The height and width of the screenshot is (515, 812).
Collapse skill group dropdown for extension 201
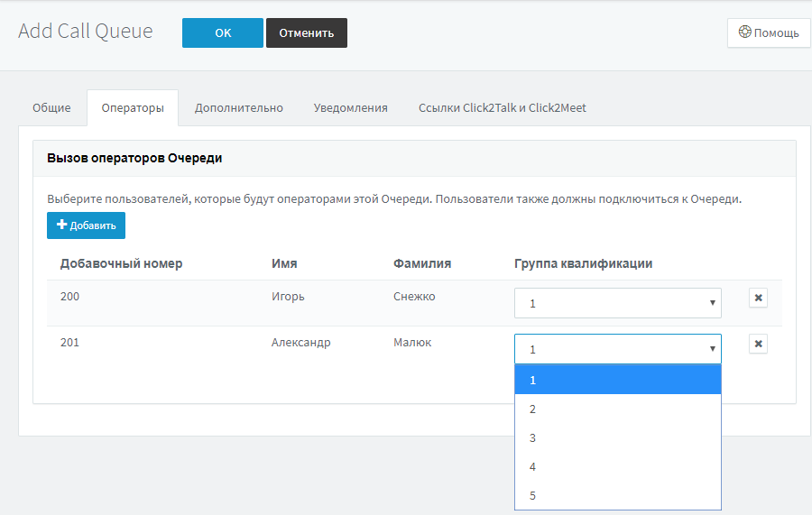(618, 349)
